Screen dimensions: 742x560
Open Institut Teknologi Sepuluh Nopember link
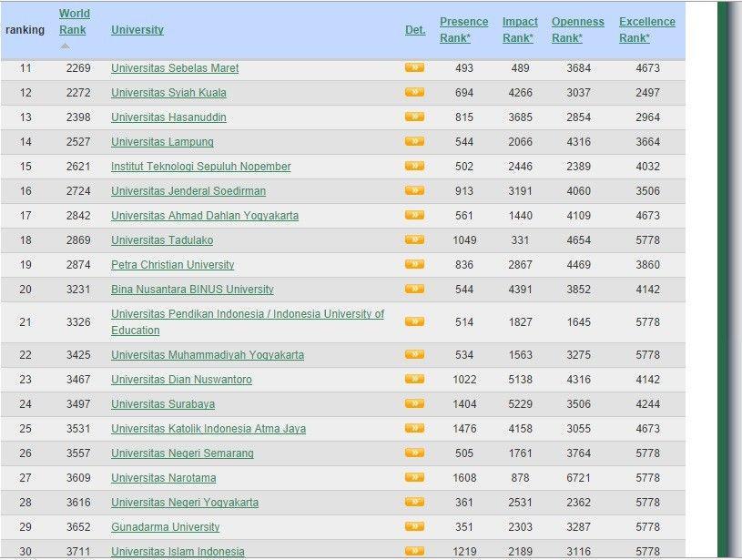tap(200, 167)
